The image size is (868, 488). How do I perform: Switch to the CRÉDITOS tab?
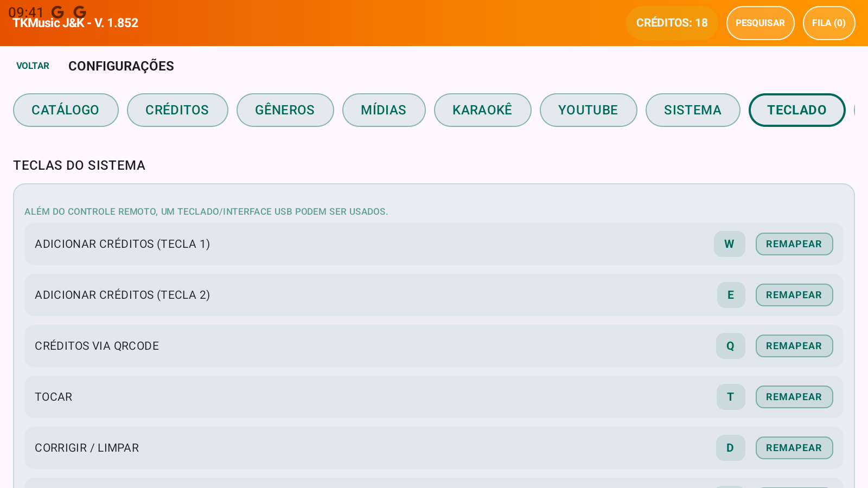(x=177, y=110)
